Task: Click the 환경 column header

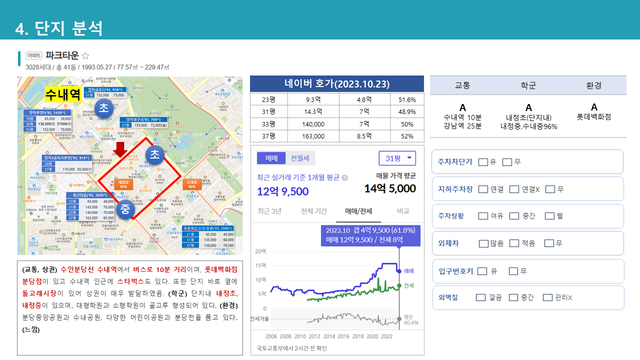Action: point(594,85)
